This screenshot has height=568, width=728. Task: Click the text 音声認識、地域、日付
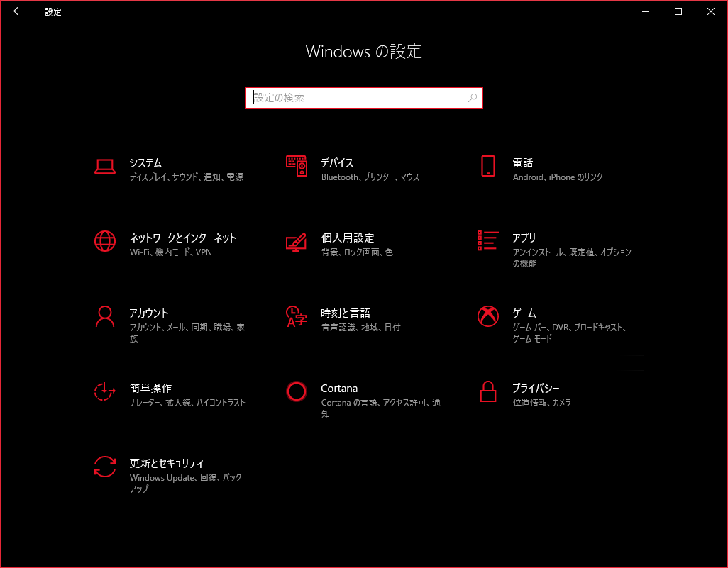pos(360,328)
